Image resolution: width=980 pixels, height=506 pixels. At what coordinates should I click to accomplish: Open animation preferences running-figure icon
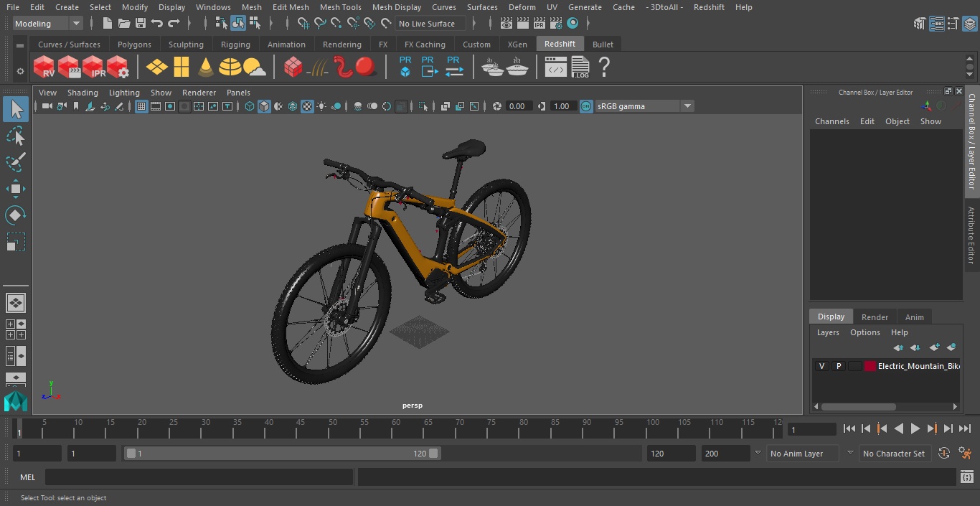pos(966,454)
